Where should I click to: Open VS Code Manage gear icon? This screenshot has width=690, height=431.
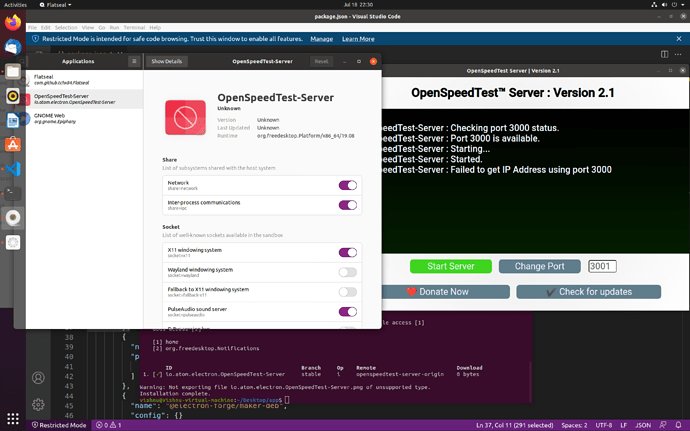pos(38,404)
